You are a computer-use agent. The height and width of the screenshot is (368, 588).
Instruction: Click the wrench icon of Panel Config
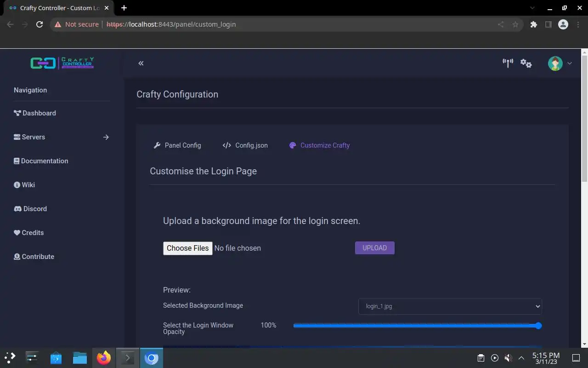point(157,145)
